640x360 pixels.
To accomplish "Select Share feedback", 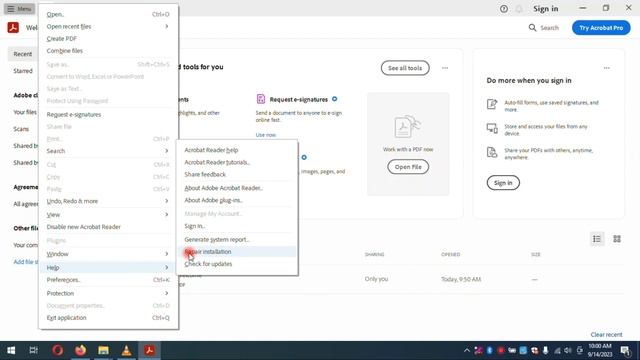I will point(237,175).
